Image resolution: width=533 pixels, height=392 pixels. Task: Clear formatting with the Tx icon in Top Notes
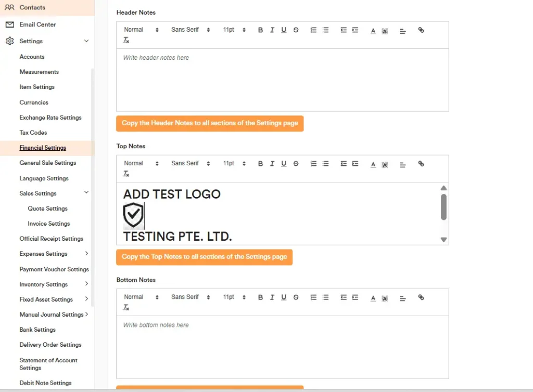(126, 173)
